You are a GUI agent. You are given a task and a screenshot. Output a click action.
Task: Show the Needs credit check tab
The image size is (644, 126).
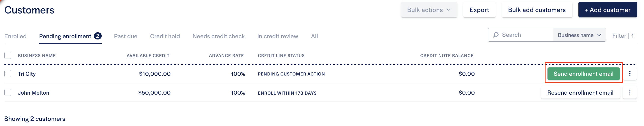point(218,36)
